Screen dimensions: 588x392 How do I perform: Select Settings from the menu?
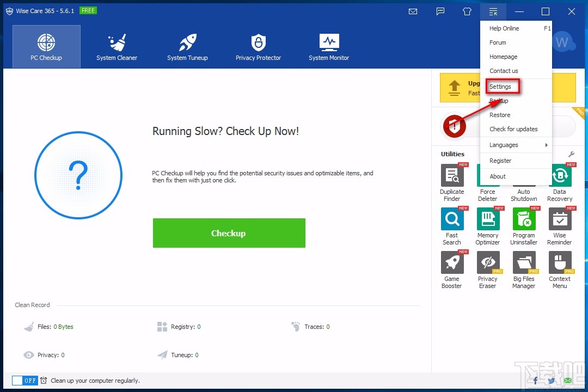(x=500, y=87)
